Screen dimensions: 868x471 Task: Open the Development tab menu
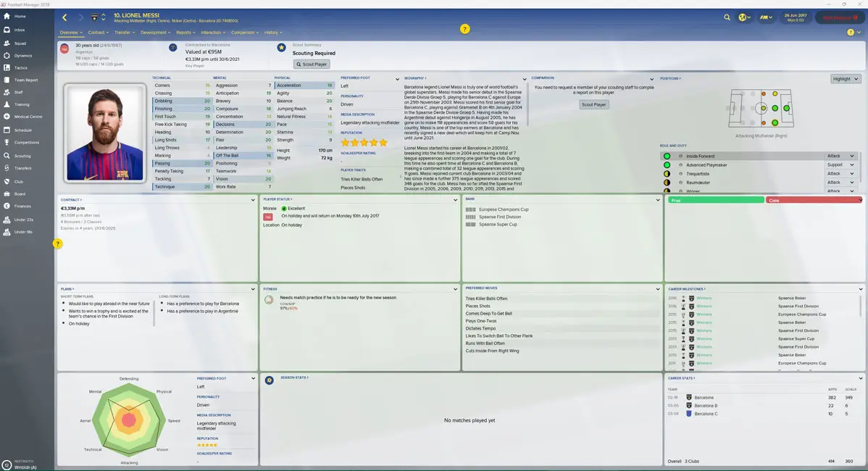click(x=155, y=33)
